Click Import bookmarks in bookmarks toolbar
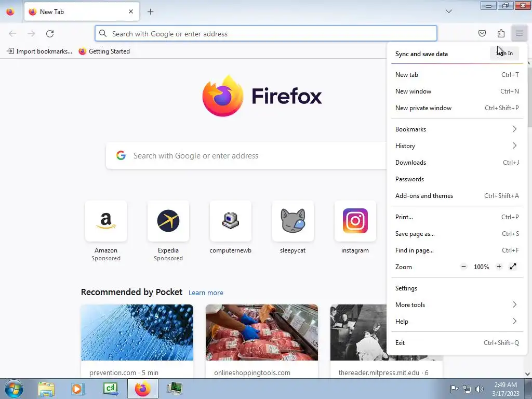 (39, 51)
